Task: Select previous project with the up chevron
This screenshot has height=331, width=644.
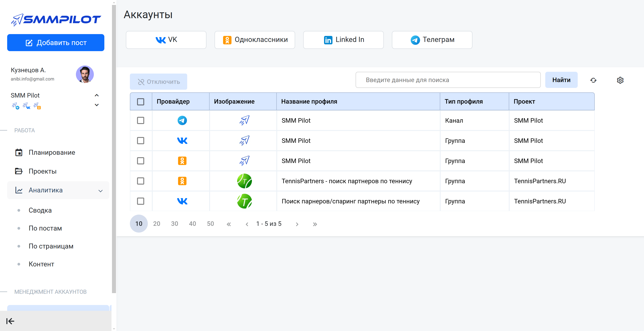Action: point(97,95)
